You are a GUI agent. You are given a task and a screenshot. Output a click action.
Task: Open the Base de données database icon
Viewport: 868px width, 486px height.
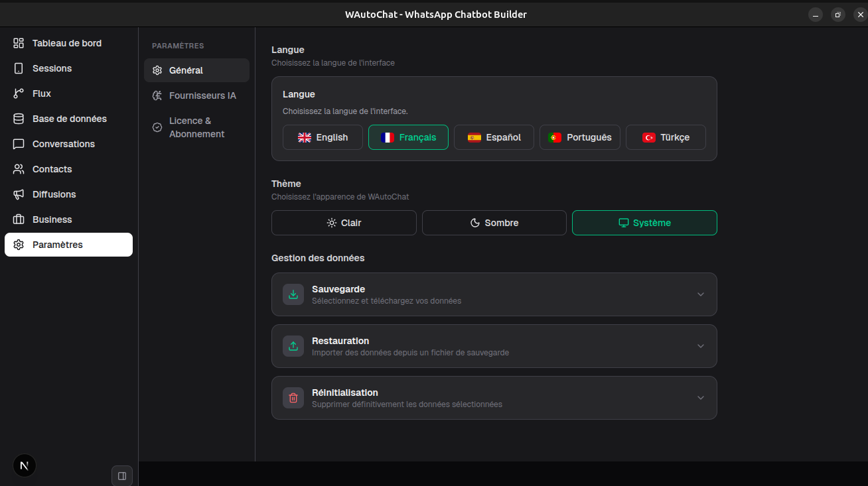(19, 119)
